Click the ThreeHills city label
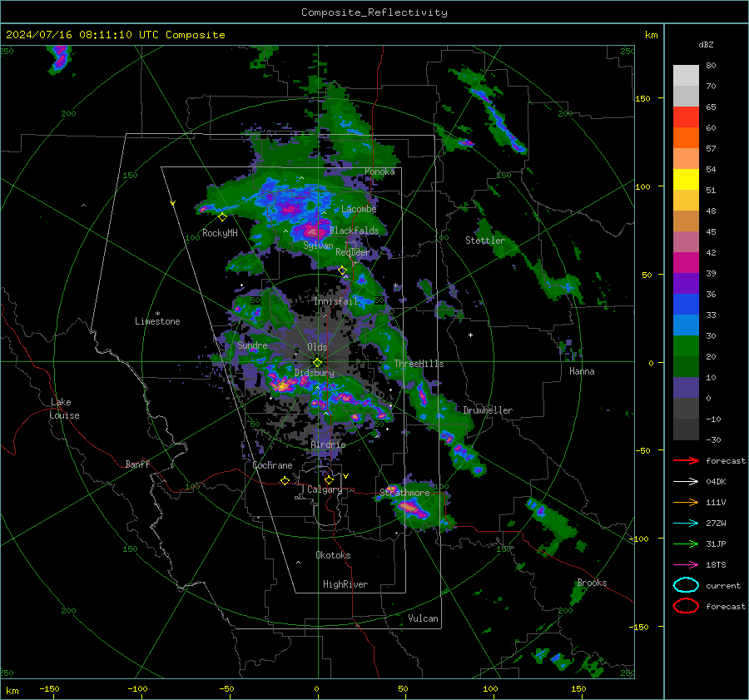This screenshot has width=749, height=700. 419,364
